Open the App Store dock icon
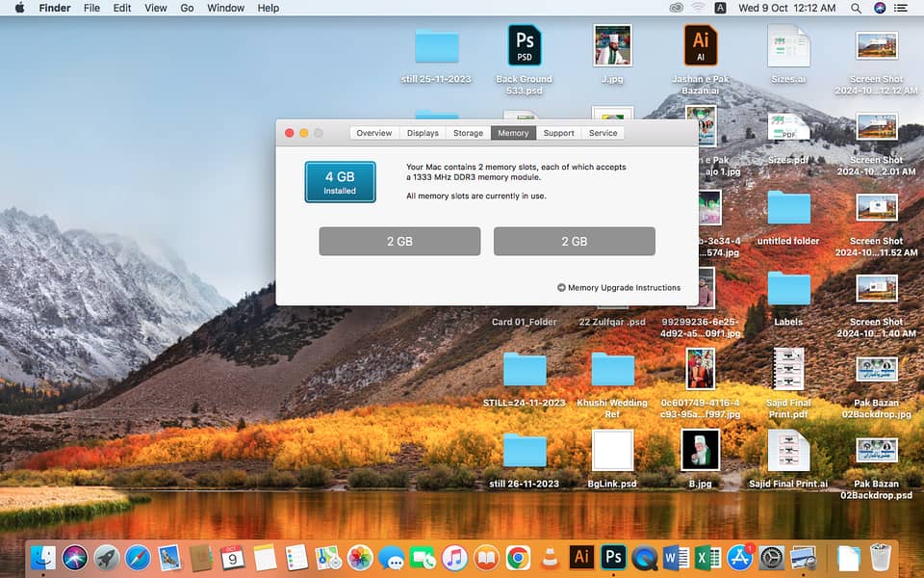924x578 pixels. click(739, 557)
